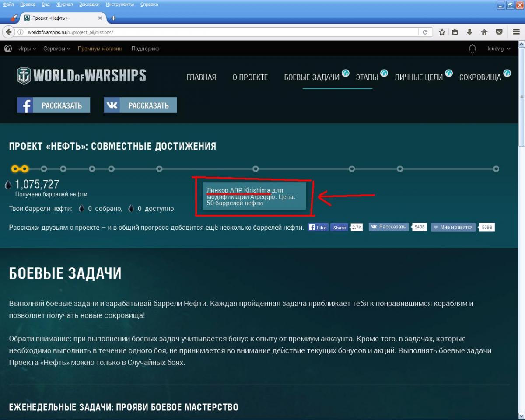Click the Wargaming logo icon
The width and height of the screenshot is (525, 420).
click(x=8, y=49)
